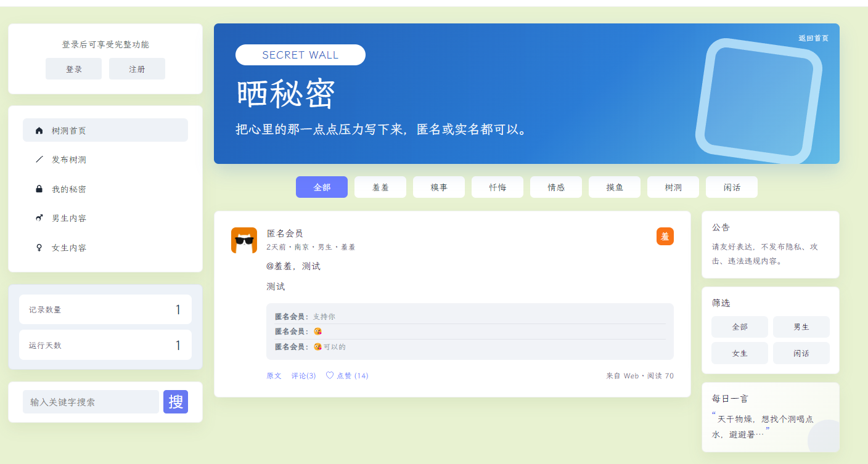Image resolution: width=868 pixels, height=464 pixels.
Task: Click the 2天前・南京・男生・羞羞 post meta line
Action: [x=311, y=247]
